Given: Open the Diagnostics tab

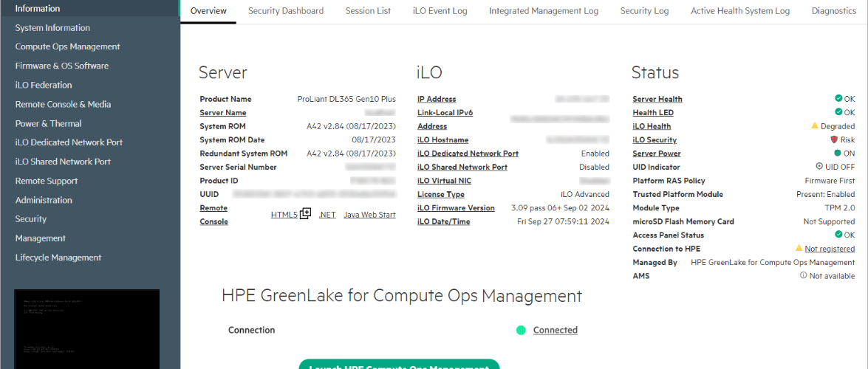Looking at the screenshot, I should click(x=834, y=11).
